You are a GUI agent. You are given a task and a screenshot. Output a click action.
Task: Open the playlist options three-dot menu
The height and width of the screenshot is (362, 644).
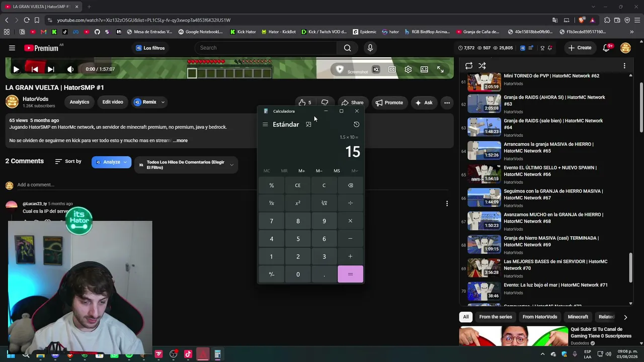[x=624, y=66]
